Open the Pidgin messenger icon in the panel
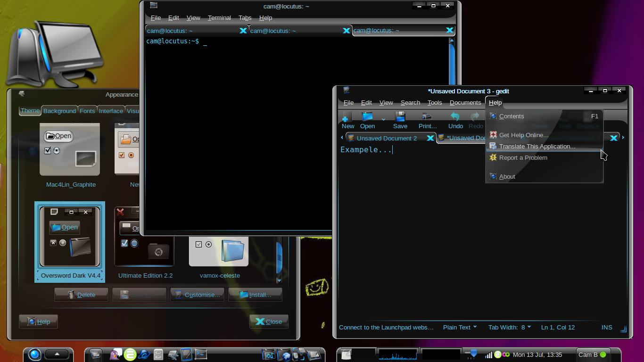Viewport: 644px width, 362px height. [x=115, y=354]
